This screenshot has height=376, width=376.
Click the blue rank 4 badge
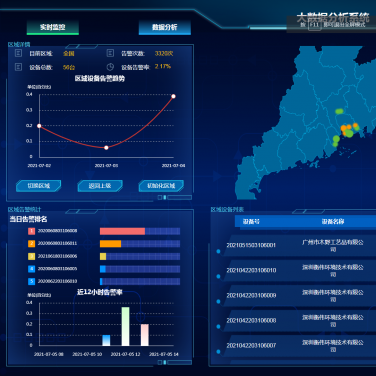31,269
